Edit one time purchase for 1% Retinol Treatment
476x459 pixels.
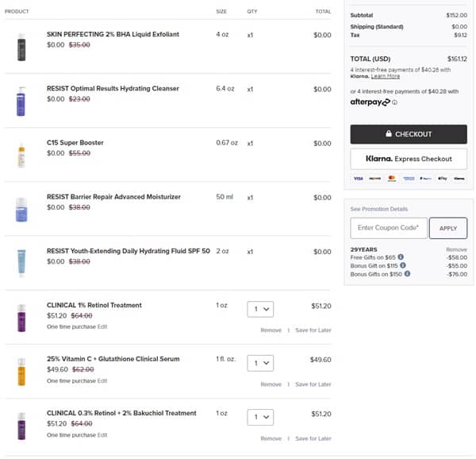[102, 326]
